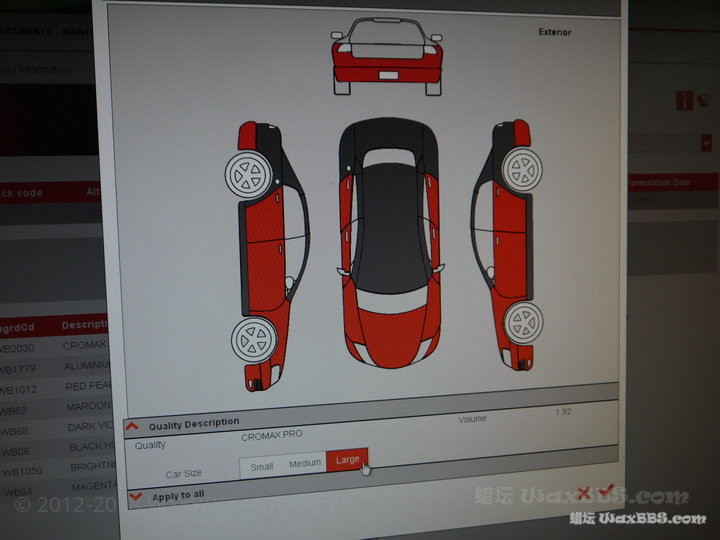The height and width of the screenshot is (540, 720).
Task: Click the upper wheel of the right side view
Action: coord(521,170)
